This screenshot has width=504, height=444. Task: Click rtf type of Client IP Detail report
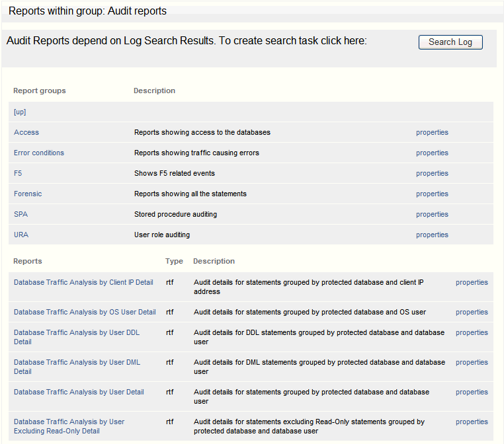(x=170, y=282)
